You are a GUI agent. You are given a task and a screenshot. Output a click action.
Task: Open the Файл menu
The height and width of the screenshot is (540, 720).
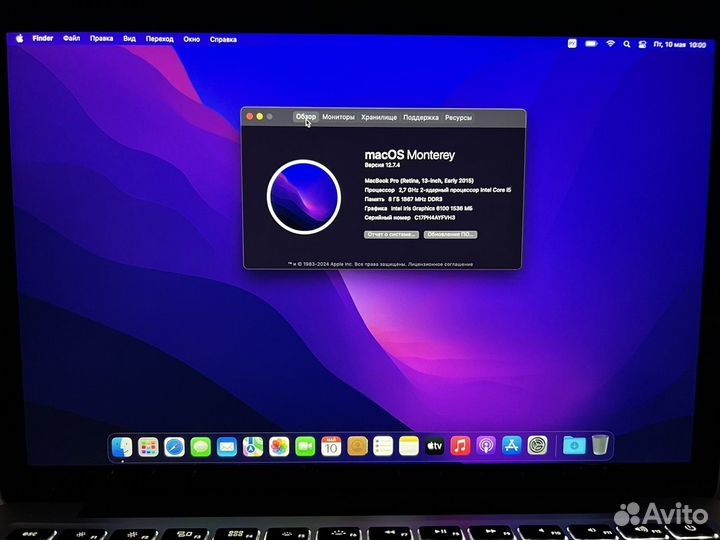pyautogui.click(x=72, y=38)
